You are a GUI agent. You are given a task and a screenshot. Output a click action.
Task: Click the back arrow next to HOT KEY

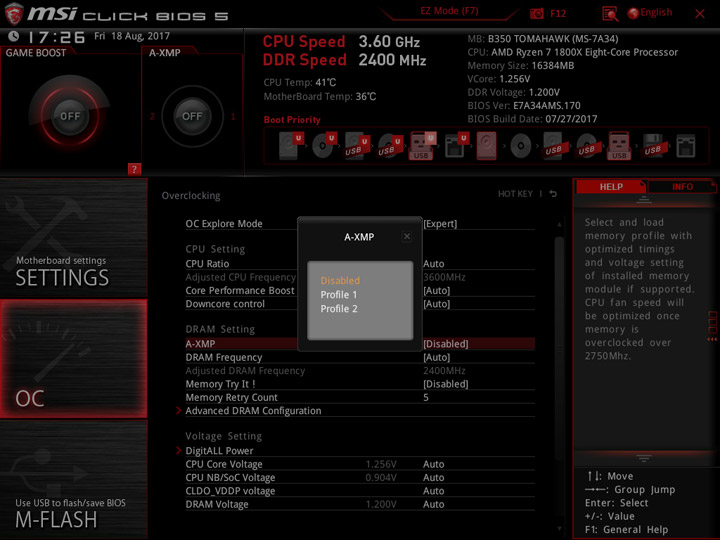pos(553,194)
